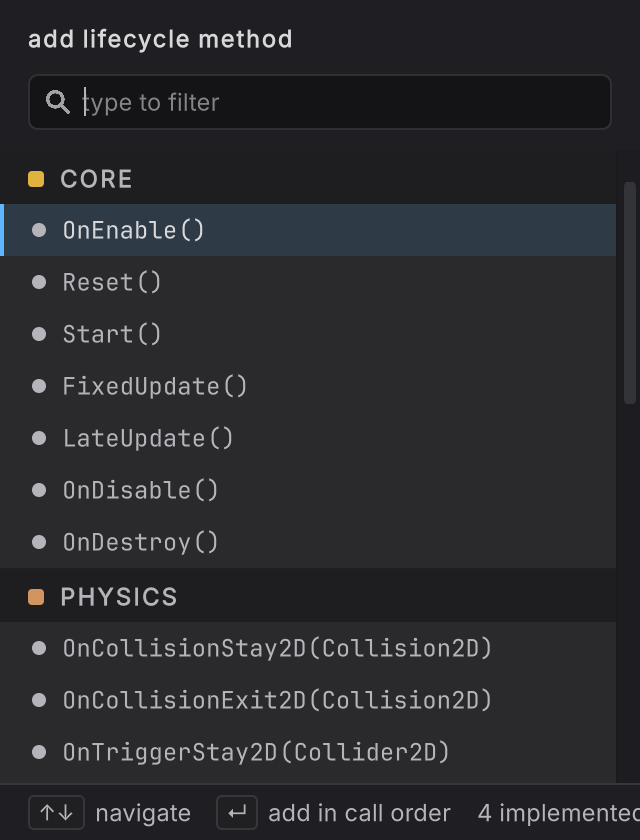Image resolution: width=640 pixels, height=840 pixels.
Task: Click the 'navigate' hint label
Action: 143,813
